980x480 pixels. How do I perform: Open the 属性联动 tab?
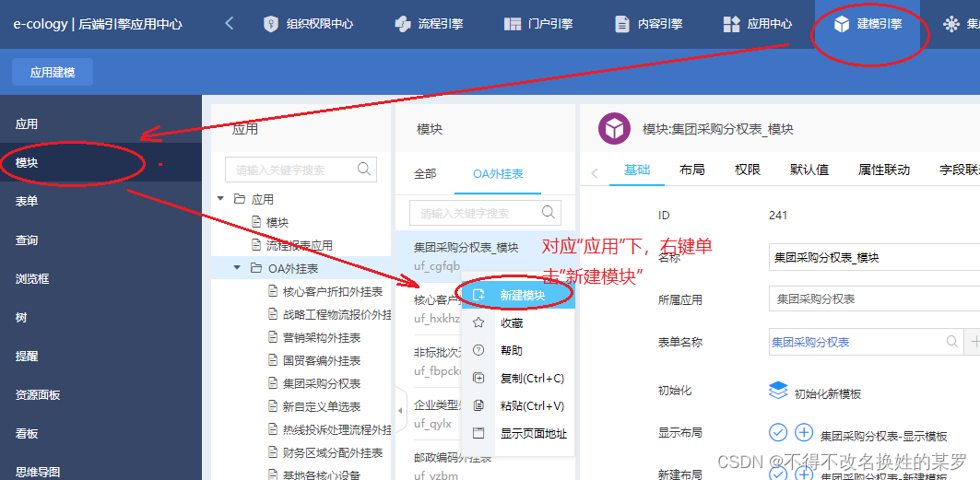pyautogui.click(x=884, y=170)
